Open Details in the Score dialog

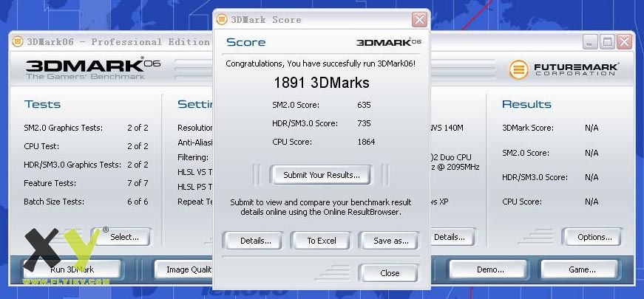point(253,241)
